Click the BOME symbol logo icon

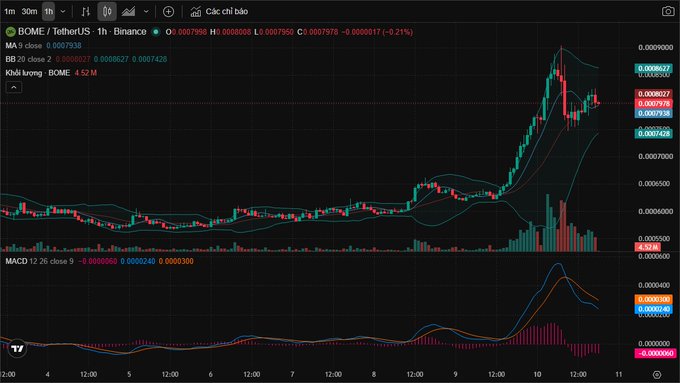10,32
